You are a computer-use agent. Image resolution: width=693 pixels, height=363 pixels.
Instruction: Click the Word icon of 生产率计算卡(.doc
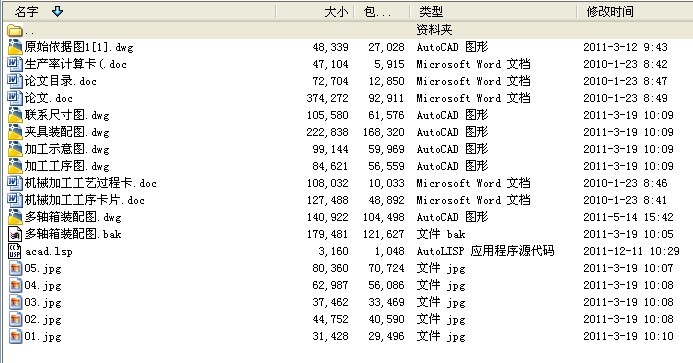click(x=15, y=64)
